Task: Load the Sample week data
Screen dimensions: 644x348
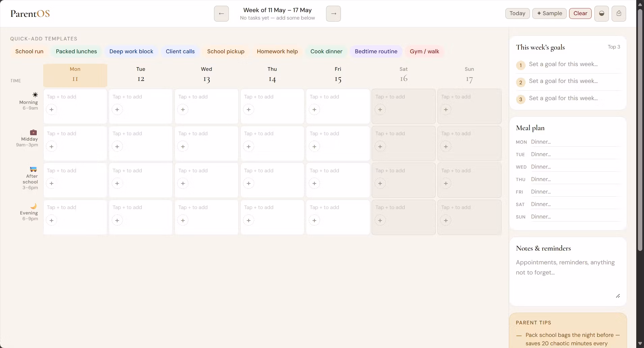Action: pos(549,13)
